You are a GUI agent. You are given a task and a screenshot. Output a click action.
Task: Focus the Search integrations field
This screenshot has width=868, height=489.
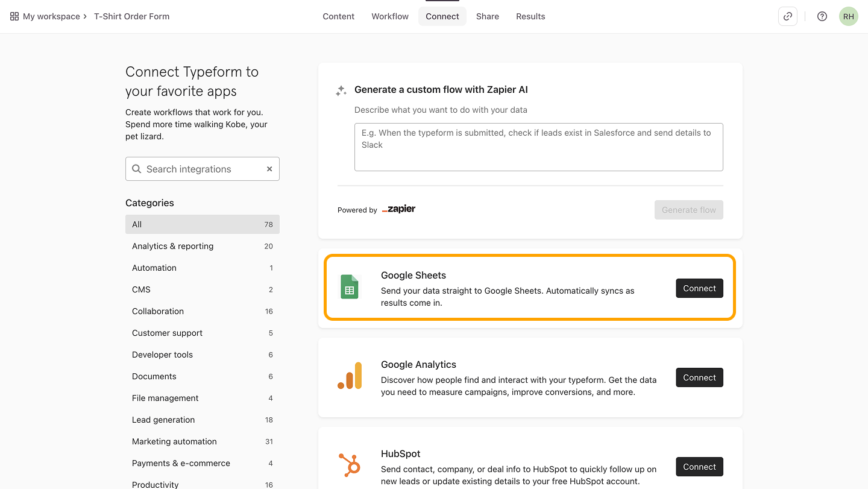(x=203, y=169)
